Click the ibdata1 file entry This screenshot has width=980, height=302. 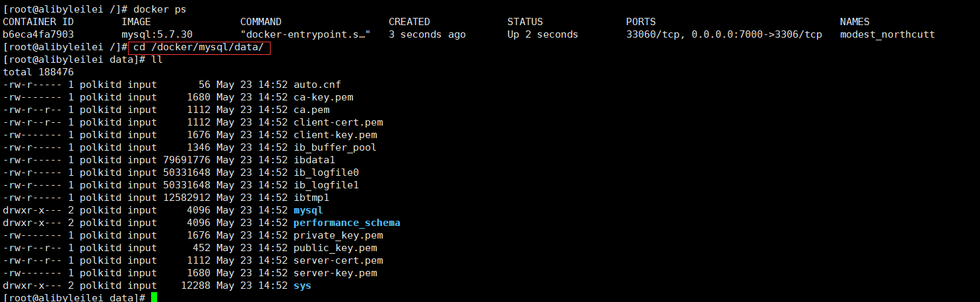(x=314, y=160)
